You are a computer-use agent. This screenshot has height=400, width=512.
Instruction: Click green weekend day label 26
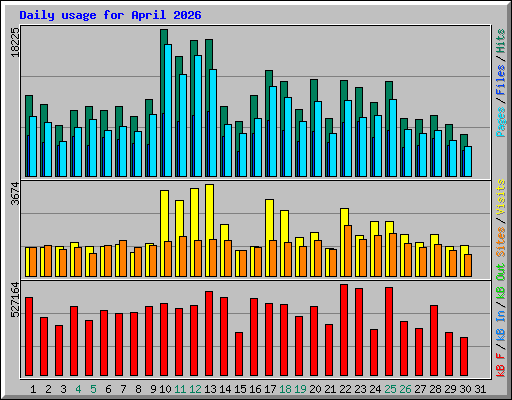(405, 389)
